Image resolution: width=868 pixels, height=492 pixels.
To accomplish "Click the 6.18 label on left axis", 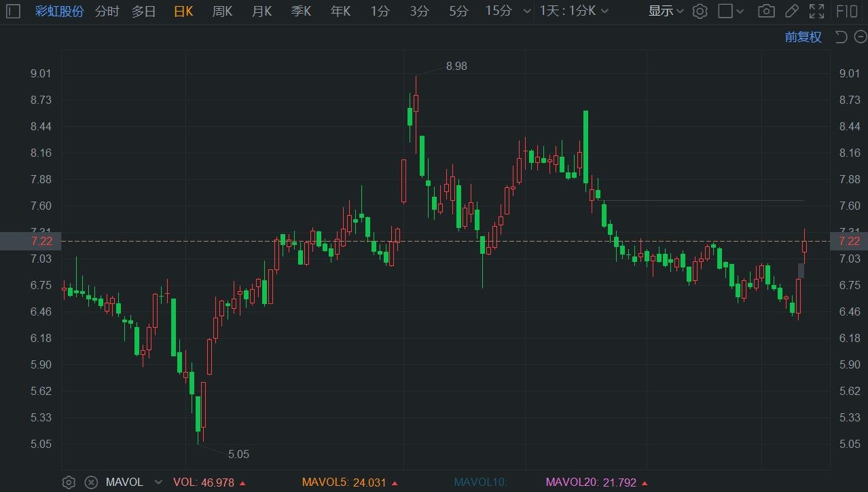I will pos(41,338).
